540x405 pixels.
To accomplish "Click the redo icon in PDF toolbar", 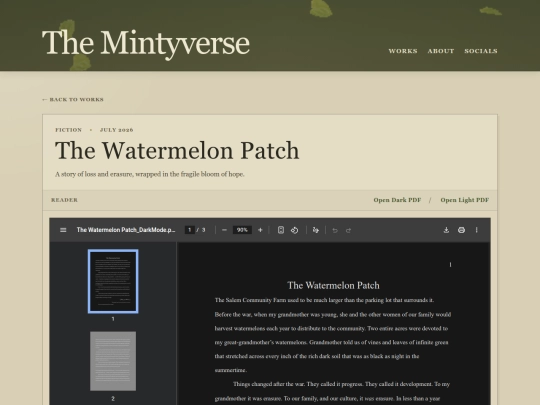I will pos(348,230).
